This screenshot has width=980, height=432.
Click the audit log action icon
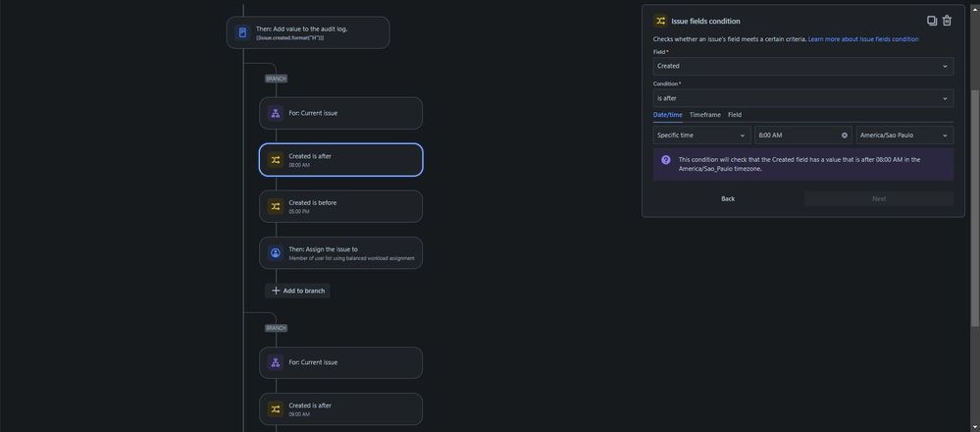[242, 32]
